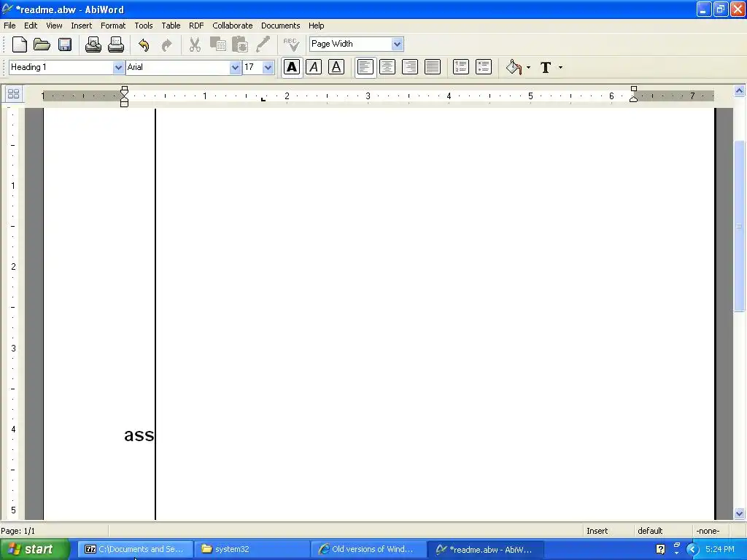
Task: Open print preview
Action: [93, 44]
